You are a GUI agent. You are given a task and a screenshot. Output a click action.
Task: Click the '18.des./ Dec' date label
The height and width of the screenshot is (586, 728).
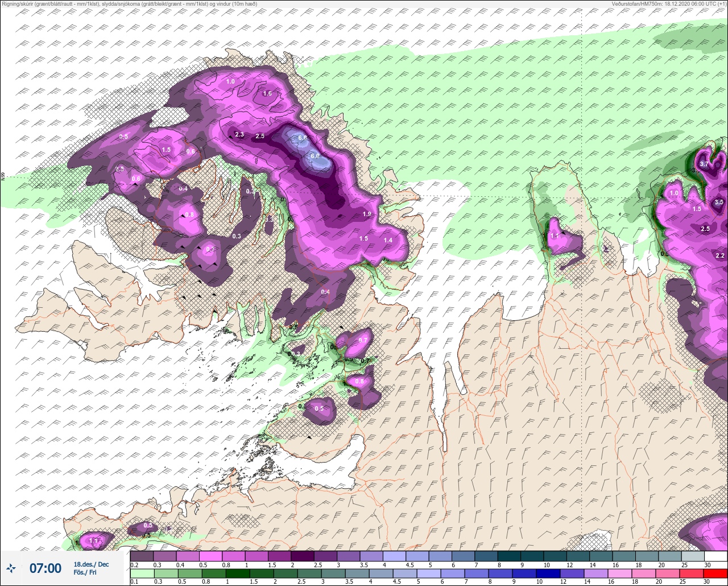pos(91,564)
